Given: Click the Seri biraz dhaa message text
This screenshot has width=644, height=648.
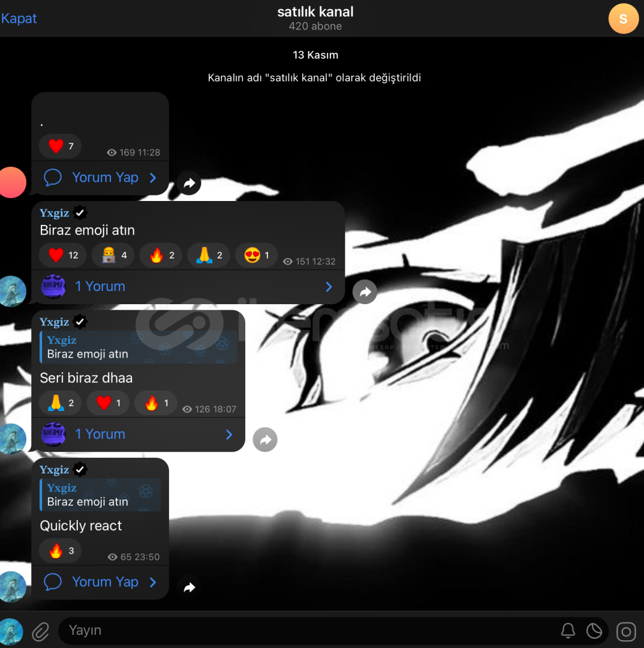Looking at the screenshot, I should (x=86, y=378).
